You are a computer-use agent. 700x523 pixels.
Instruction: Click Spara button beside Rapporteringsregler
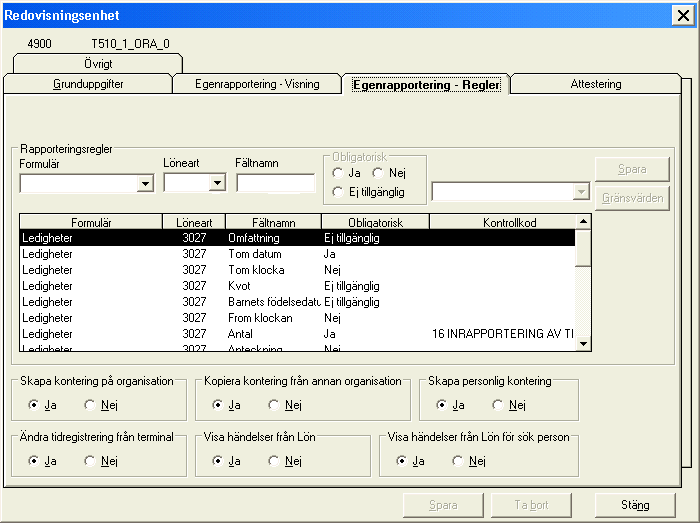point(632,169)
